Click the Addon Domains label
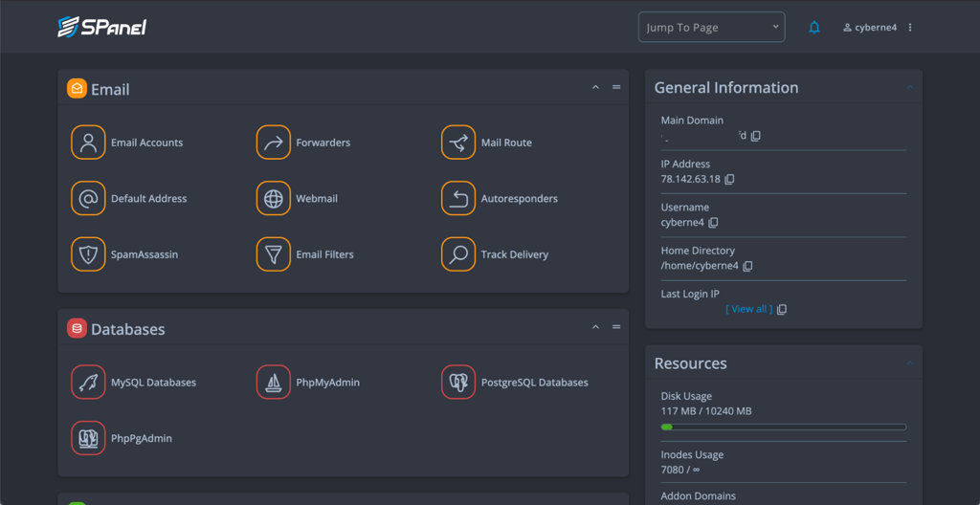980x505 pixels. 697,497
